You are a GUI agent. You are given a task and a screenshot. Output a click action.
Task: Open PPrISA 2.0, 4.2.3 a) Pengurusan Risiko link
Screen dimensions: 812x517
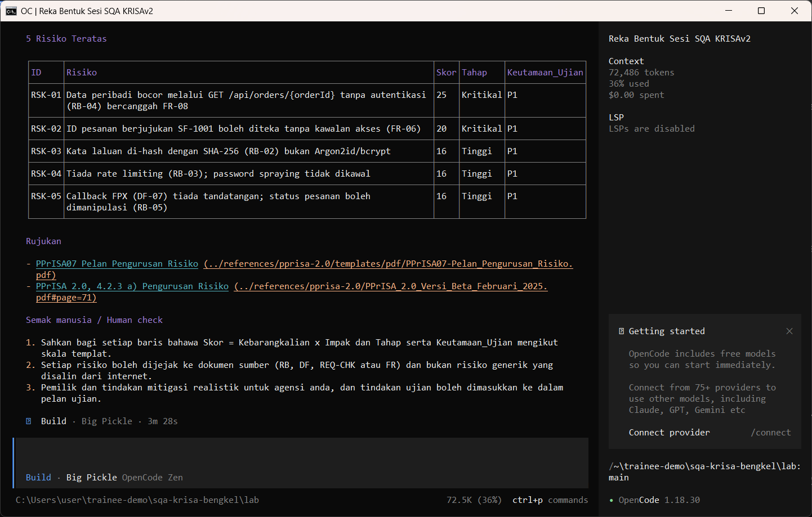click(x=132, y=286)
